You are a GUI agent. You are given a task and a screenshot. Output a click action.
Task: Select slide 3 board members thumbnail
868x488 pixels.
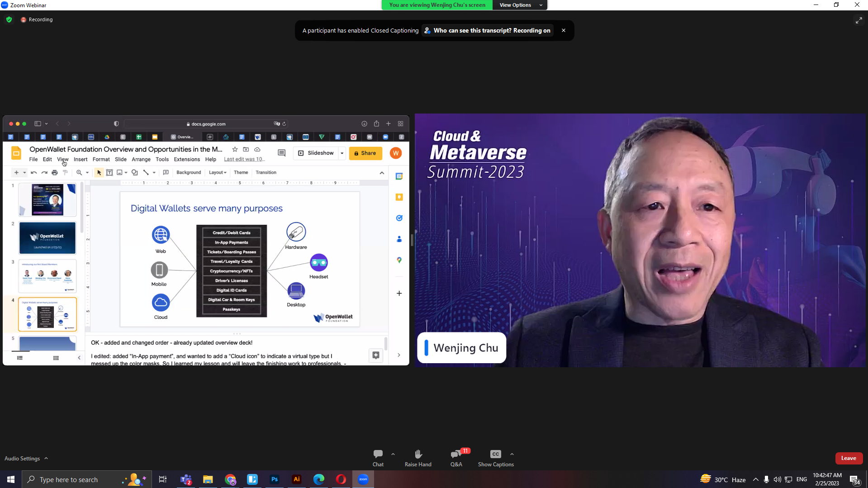(x=47, y=276)
